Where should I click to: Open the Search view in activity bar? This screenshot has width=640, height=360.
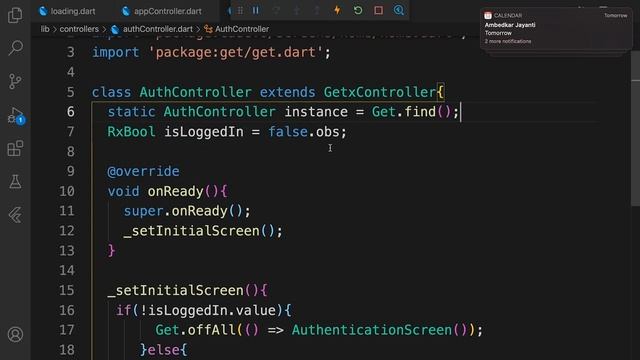click(15, 48)
